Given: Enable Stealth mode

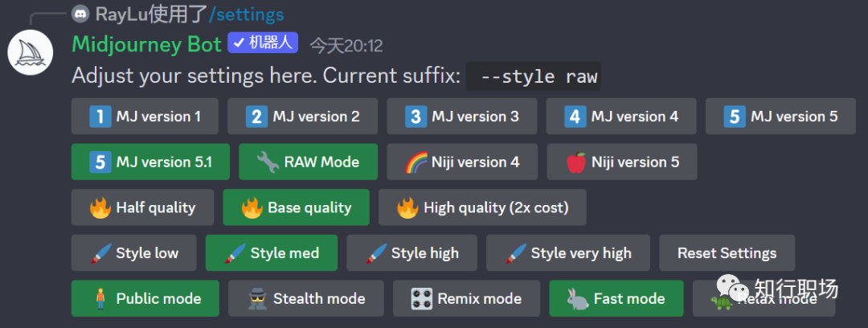Looking at the screenshot, I should tap(305, 298).
